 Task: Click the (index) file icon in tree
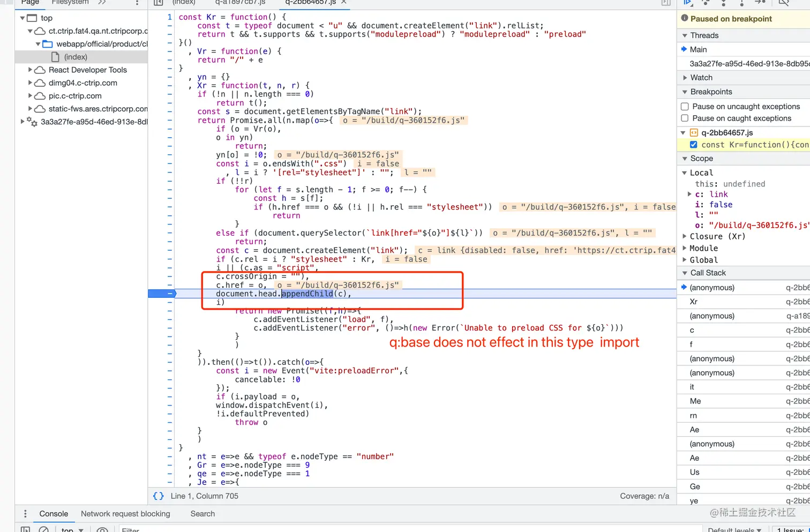(x=55, y=57)
